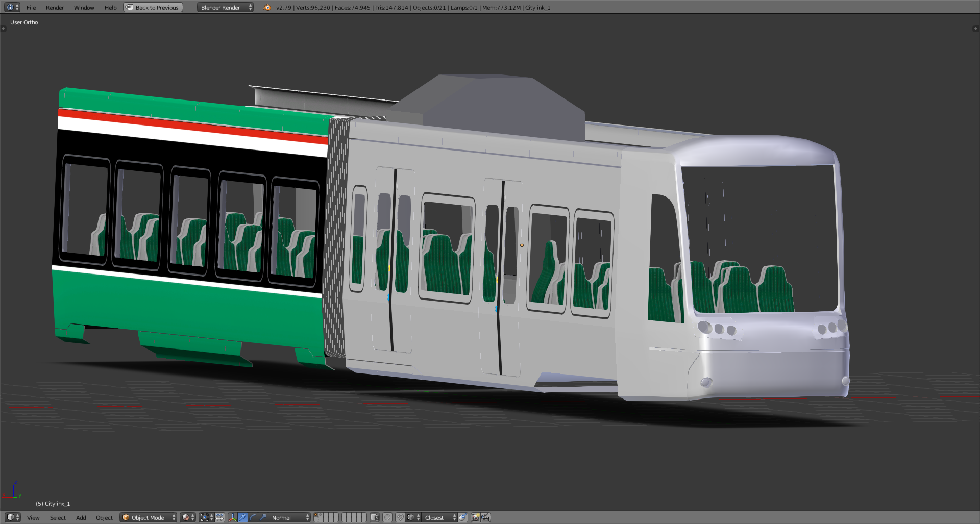The height and width of the screenshot is (524, 980).
Task: Open the viewport shading sphere selector
Action: click(187, 517)
